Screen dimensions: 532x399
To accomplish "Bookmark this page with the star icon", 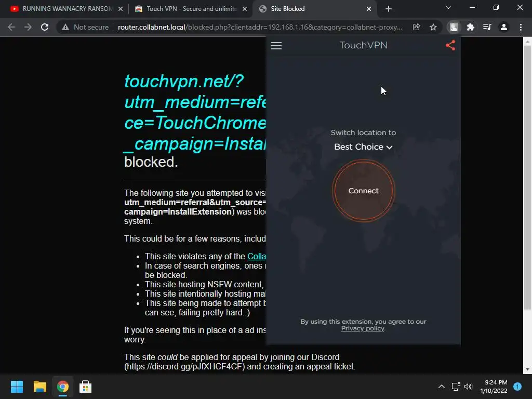I will point(433,27).
